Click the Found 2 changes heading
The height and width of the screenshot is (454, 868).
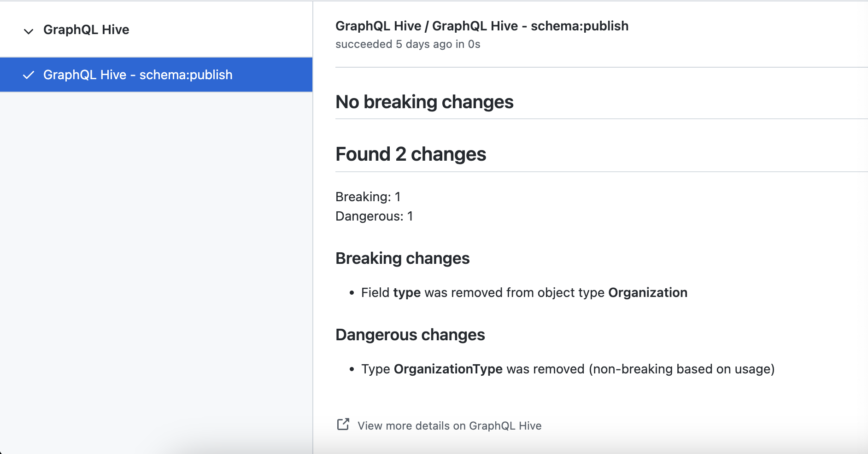tap(411, 154)
